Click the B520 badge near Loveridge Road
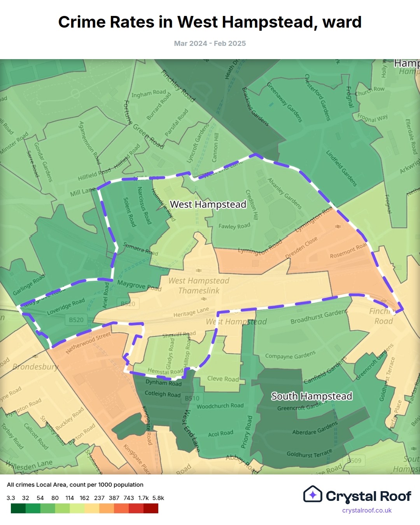The image size is (420, 525). pos(76,320)
